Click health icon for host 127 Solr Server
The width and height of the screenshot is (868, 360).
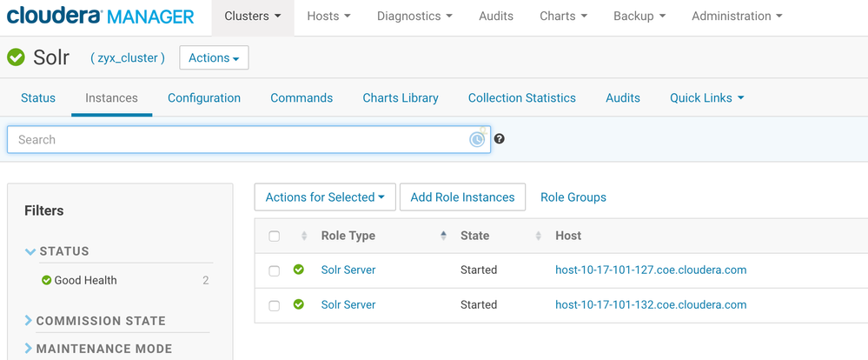coord(299,270)
